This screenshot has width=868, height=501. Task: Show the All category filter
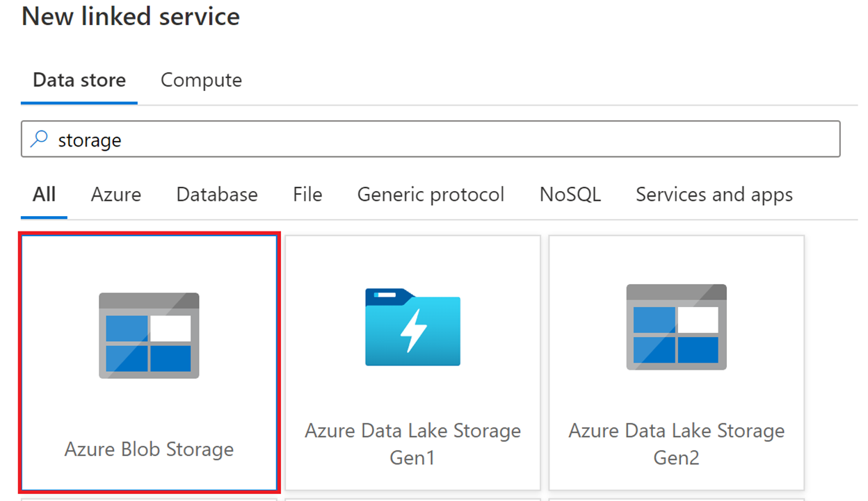pyautogui.click(x=44, y=194)
